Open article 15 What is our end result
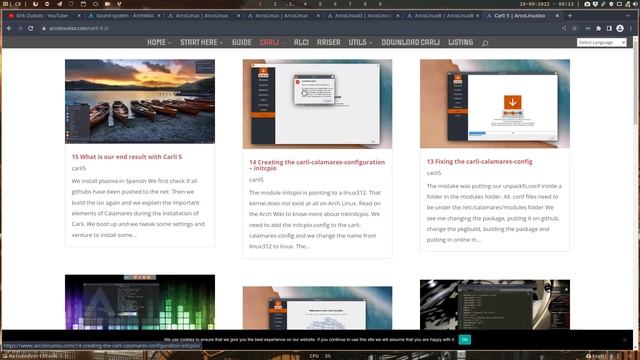The width and height of the screenshot is (640, 360). [127, 157]
